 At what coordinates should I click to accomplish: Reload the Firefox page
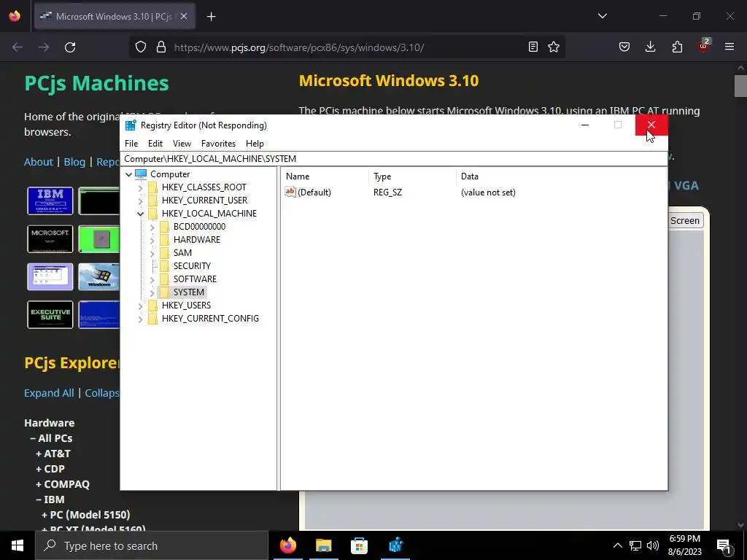(x=70, y=47)
